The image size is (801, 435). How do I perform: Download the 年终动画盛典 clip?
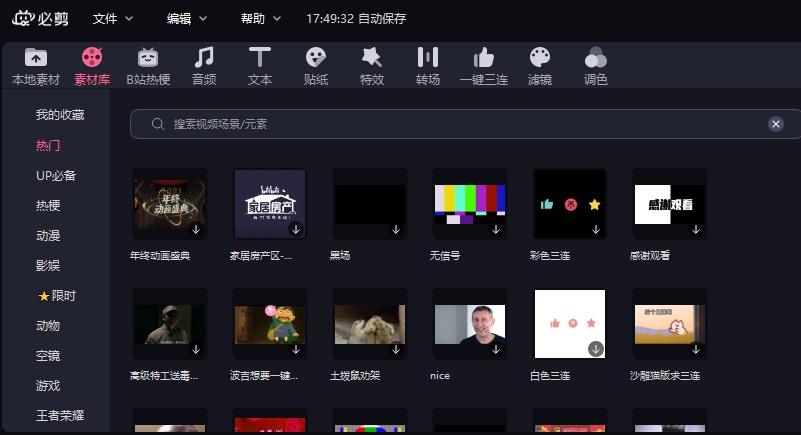pos(196,230)
